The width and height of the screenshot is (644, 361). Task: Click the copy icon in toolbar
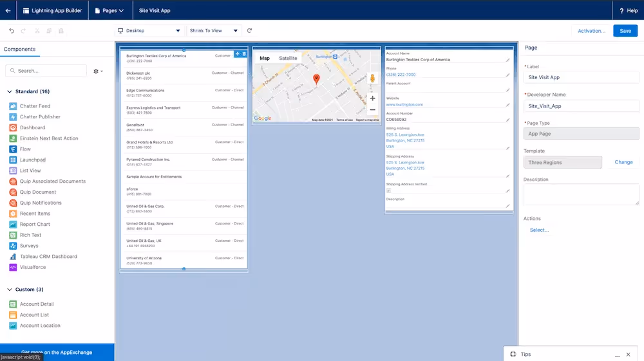(49, 31)
